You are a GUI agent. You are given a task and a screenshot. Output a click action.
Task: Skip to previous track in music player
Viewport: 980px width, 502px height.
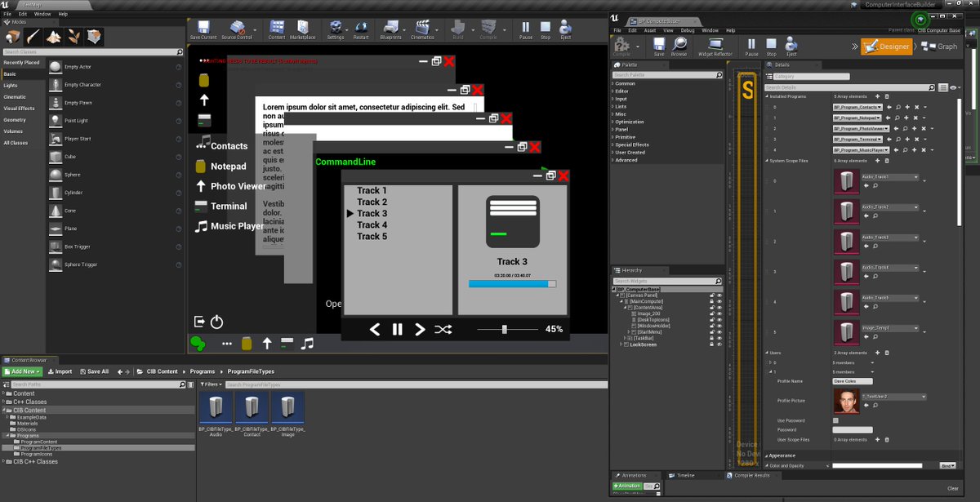(375, 329)
